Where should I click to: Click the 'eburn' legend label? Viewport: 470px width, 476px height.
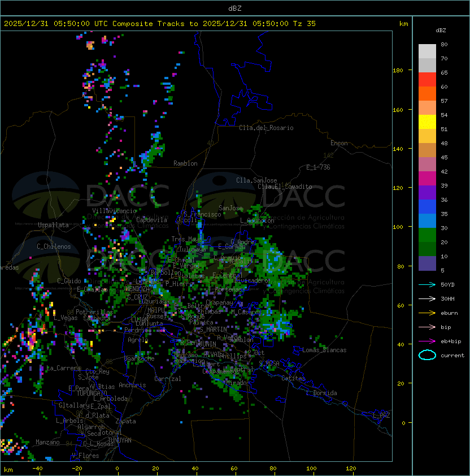tap(449, 313)
